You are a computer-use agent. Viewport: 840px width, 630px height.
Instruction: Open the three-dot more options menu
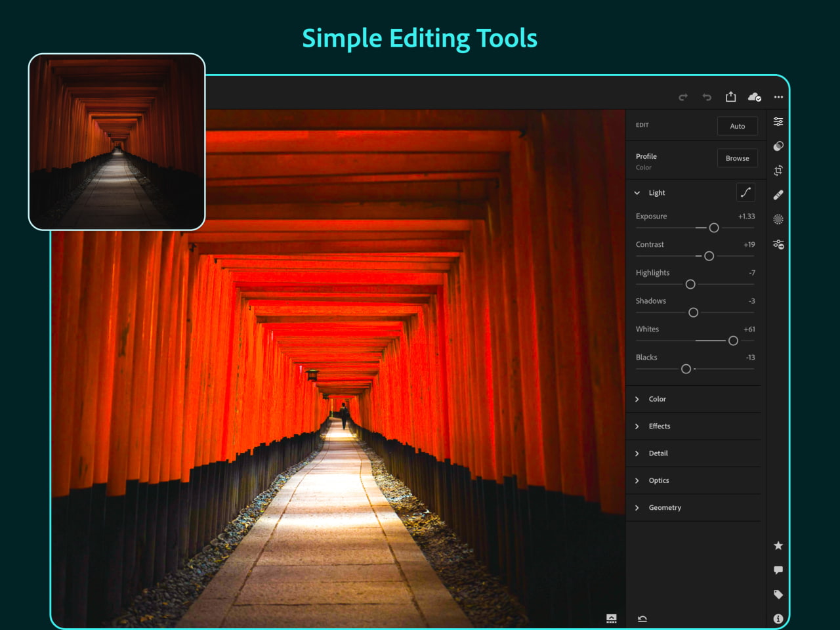pos(778,97)
